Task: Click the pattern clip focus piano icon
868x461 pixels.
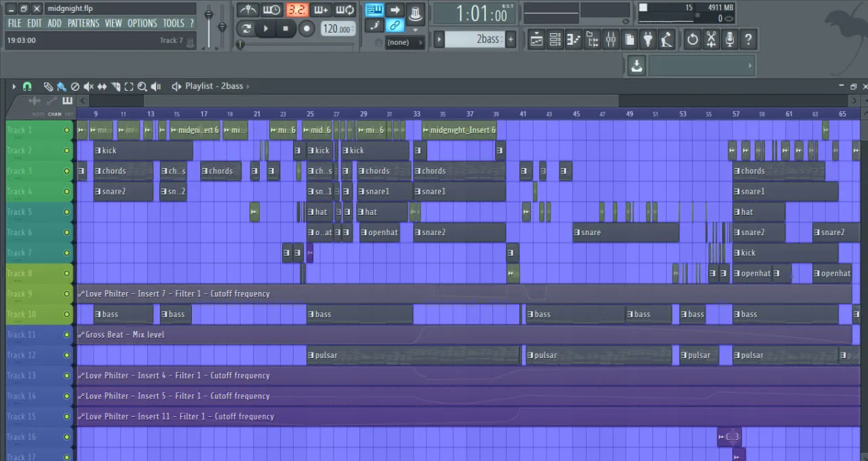Action: pyautogui.click(x=67, y=100)
